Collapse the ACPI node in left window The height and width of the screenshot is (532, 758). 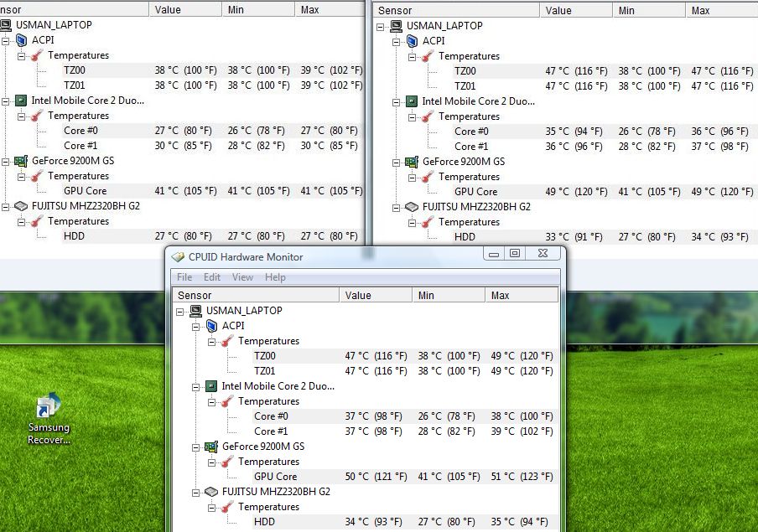point(5,41)
